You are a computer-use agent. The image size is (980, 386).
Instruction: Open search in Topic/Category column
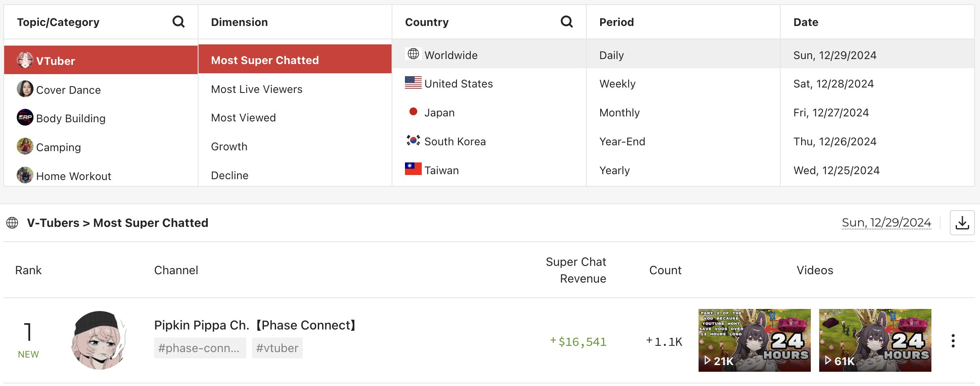point(178,22)
